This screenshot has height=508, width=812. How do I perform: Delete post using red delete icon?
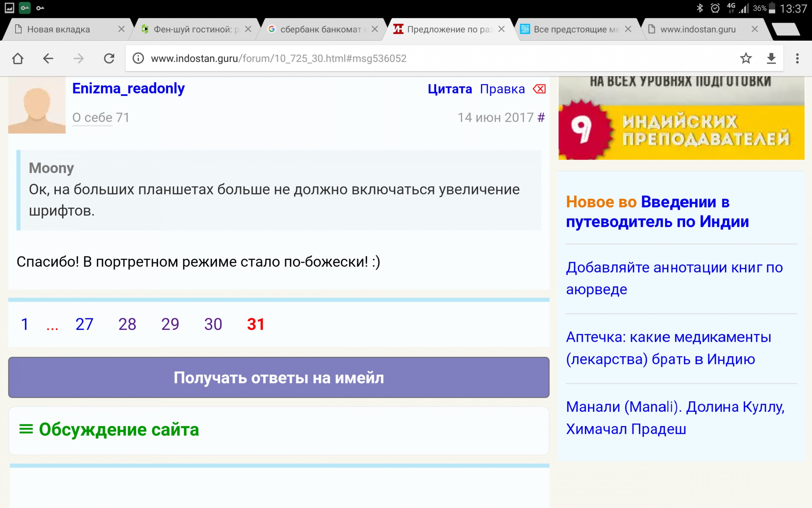[x=539, y=89]
